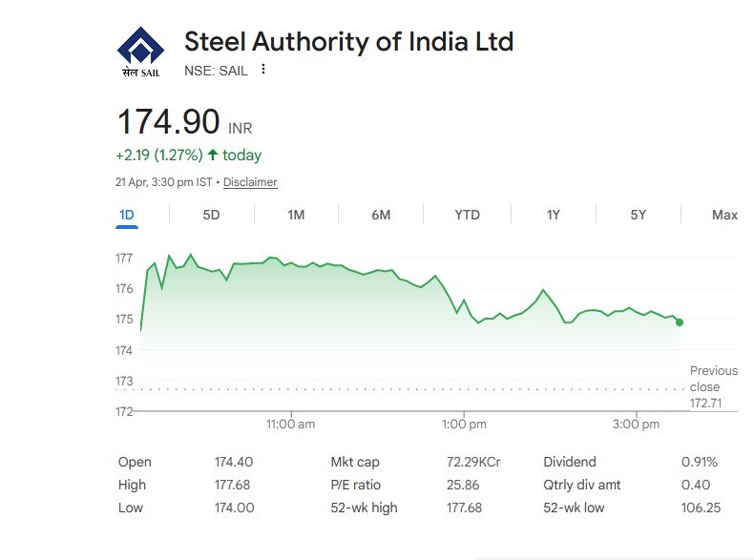Image resolution: width=754 pixels, height=560 pixels.
Task: Click the 52-wk high label
Action: pyautogui.click(x=364, y=508)
